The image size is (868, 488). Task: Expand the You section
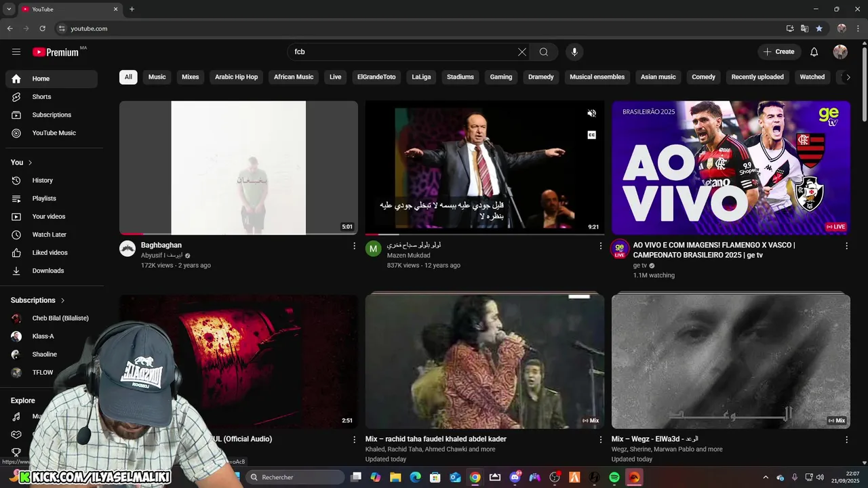point(22,163)
